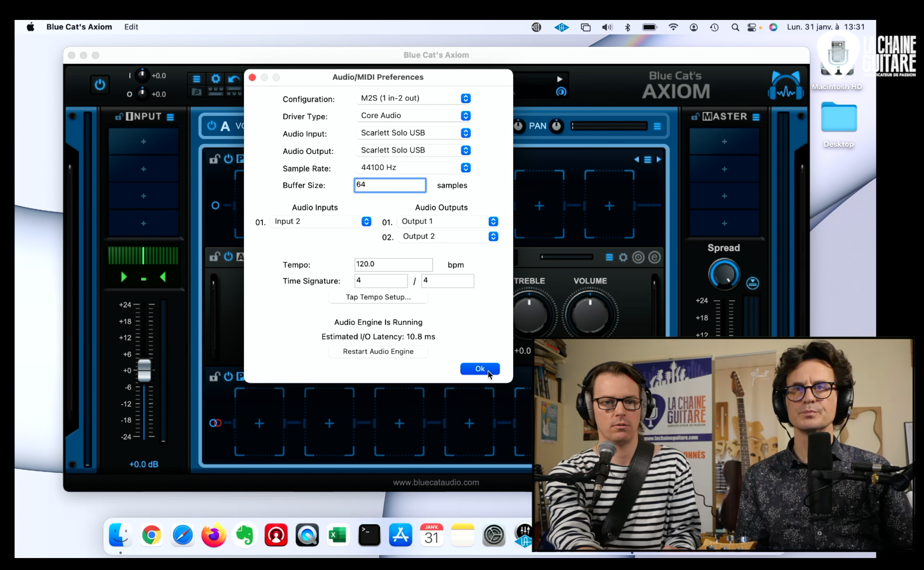
Task: Toggle power on the upper pre-effects section
Action: 228,159
